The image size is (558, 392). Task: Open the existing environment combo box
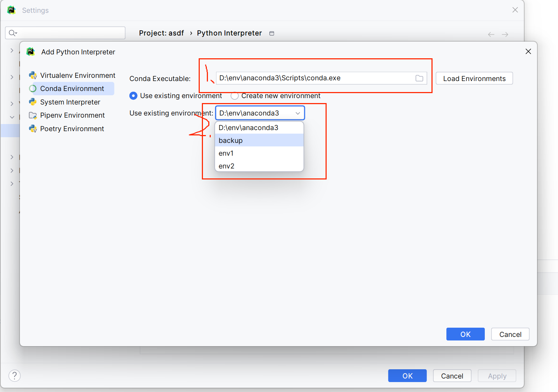260,113
